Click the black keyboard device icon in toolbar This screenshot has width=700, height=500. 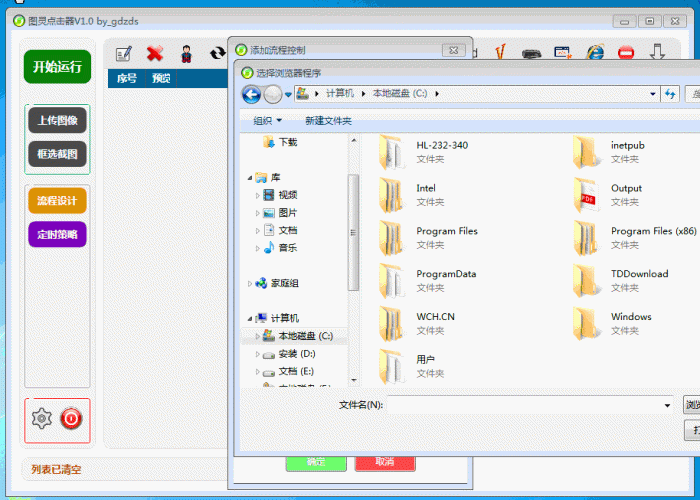coord(532,54)
